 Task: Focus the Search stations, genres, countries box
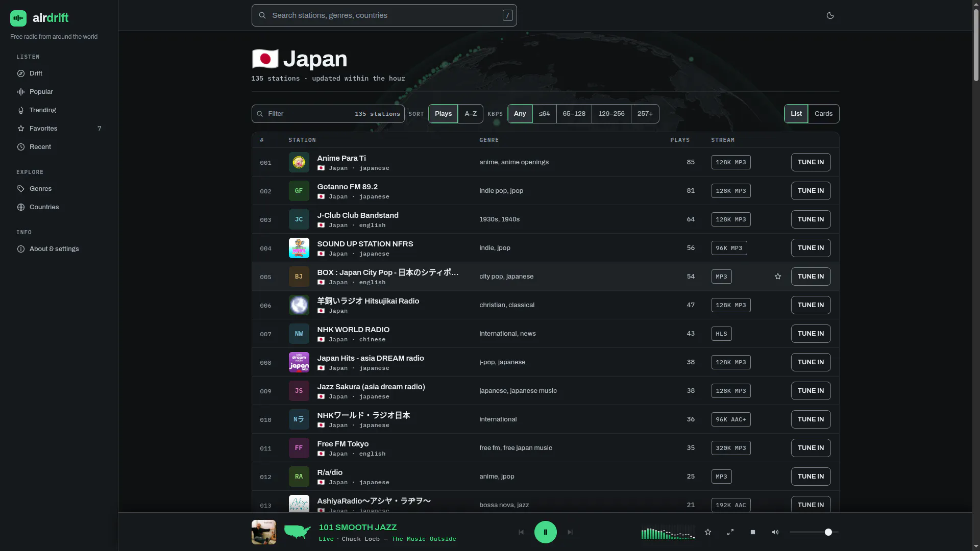[384, 15]
